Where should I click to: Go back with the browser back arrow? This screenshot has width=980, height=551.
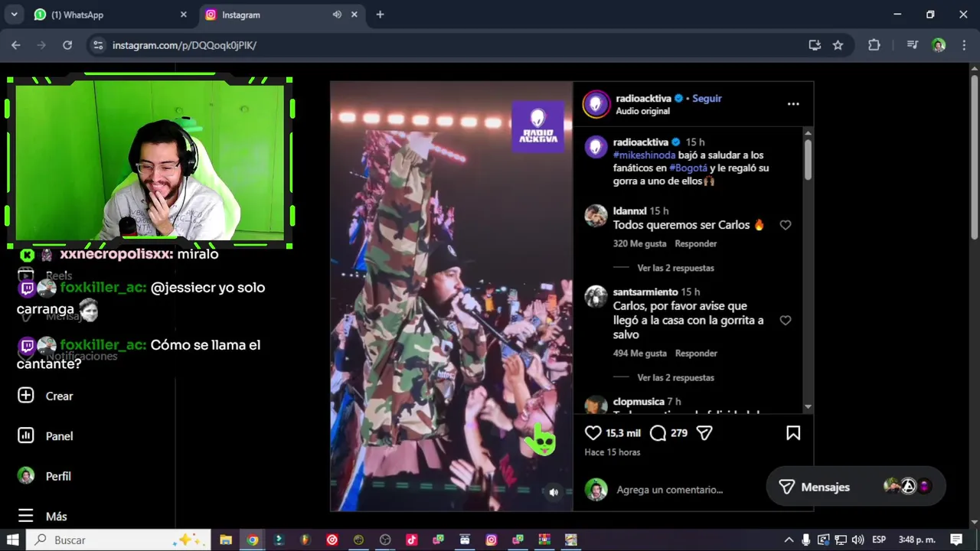15,45
